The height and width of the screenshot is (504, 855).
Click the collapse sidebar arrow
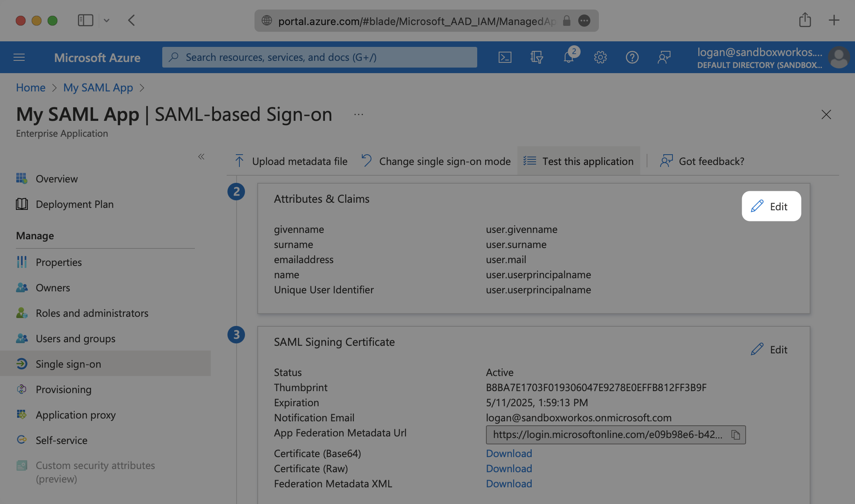click(x=201, y=157)
